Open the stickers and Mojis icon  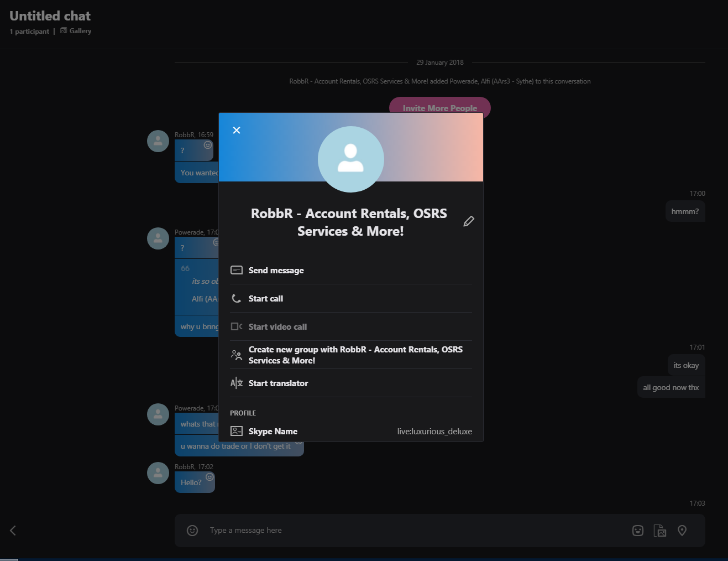click(638, 531)
